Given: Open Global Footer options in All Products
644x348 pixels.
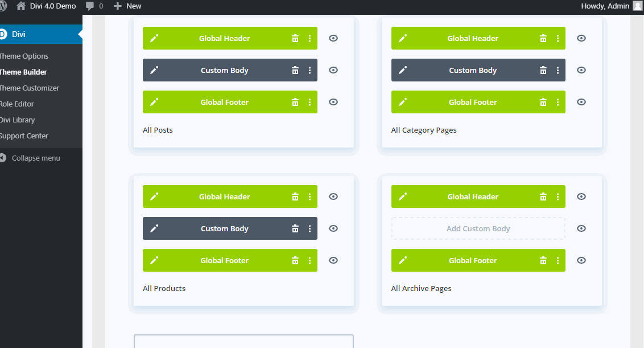Looking at the screenshot, I should coord(309,260).
